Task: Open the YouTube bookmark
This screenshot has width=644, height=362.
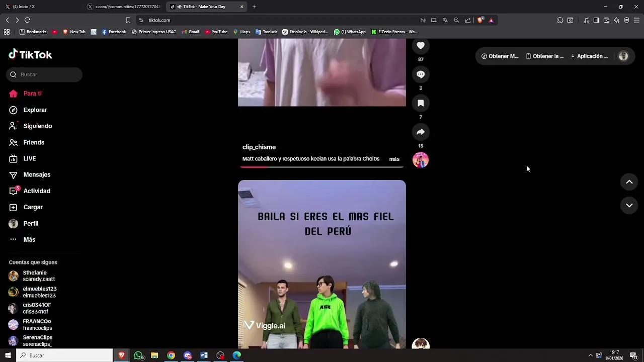Action: (x=216, y=32)
